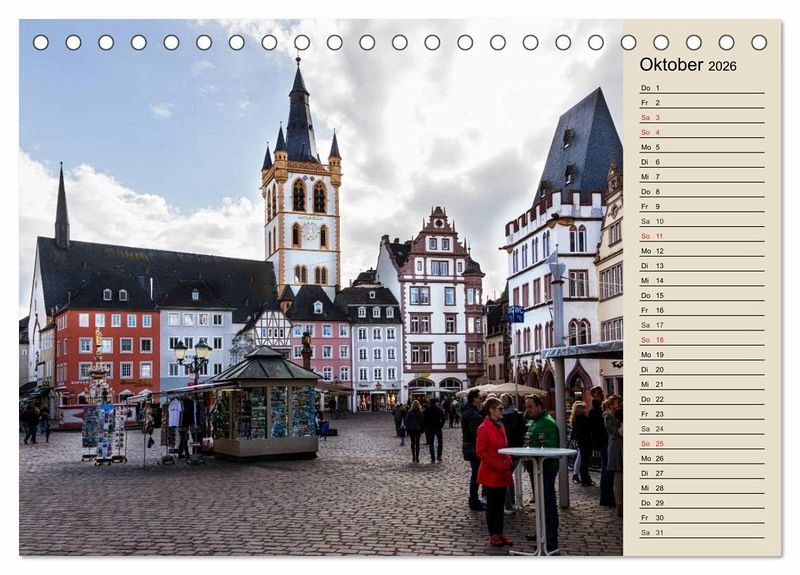Select the date row 'Mo 5'
800x575 pixels.
[x=702, y=147]
